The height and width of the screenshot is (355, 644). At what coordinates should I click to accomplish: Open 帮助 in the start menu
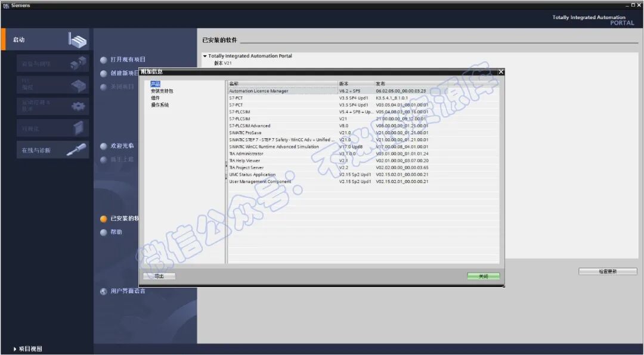tap(116, 232)
